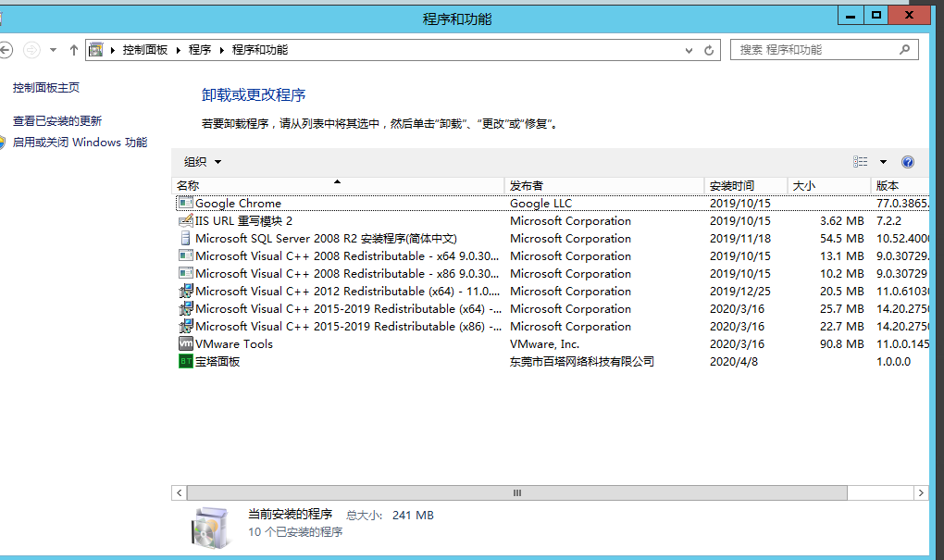Screen dimensions: 944x560
Task: Click the SQL Server 2008 R2 installer icon
Action: point(186,238)
